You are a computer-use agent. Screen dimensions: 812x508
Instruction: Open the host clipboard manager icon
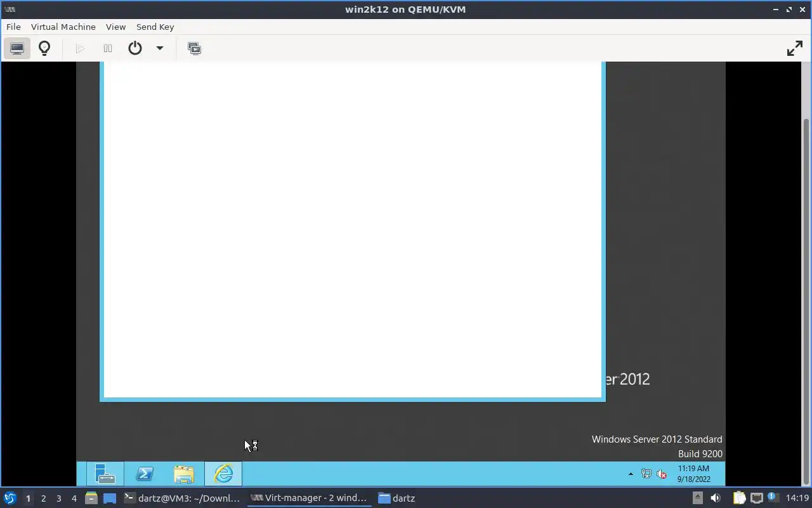[739, 498]
